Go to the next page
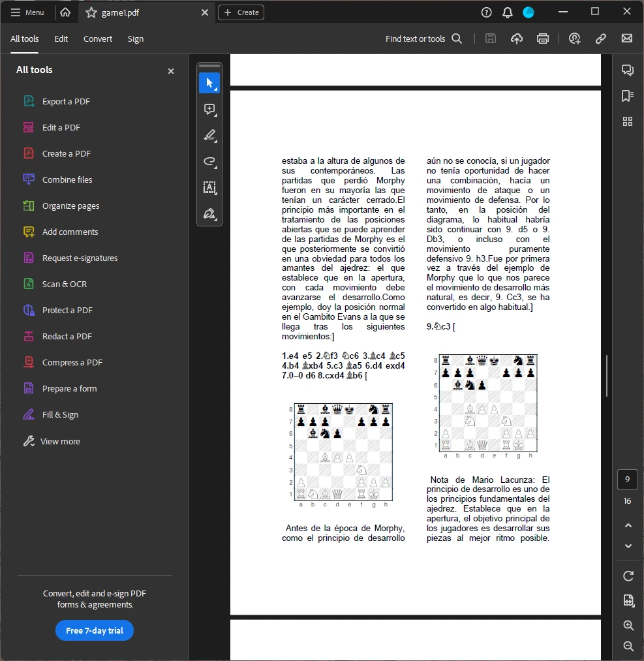 [628, 546]
